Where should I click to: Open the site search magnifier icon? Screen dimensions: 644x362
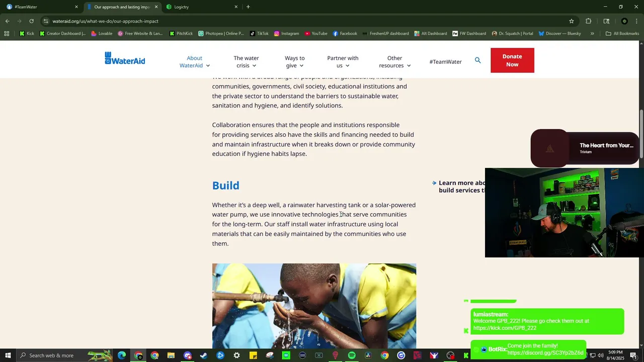coord(477,60)
